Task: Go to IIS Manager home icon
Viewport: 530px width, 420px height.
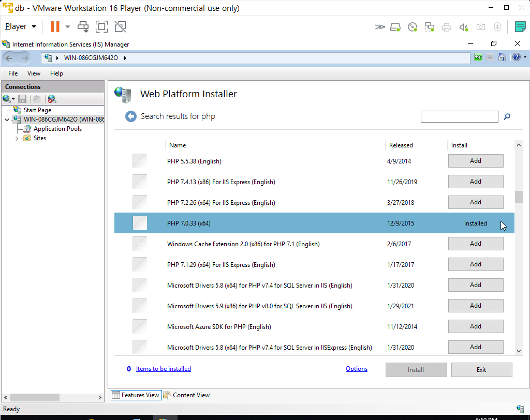Action: click(502, 57)
